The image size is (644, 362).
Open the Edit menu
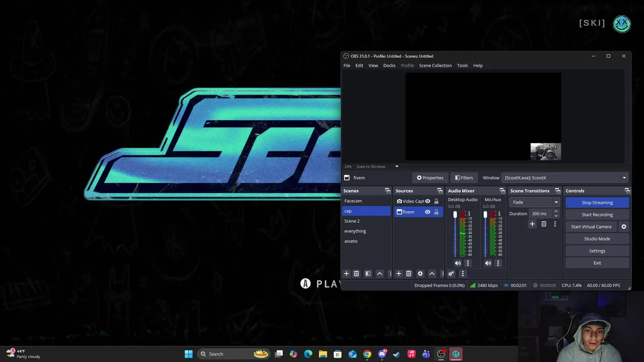coord(359,65)
